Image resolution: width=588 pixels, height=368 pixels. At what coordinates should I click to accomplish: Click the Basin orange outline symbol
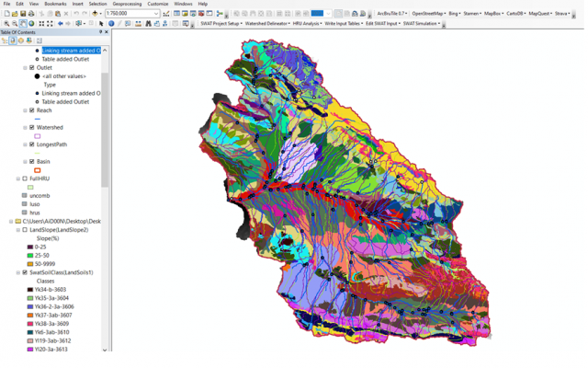point(38,170)
